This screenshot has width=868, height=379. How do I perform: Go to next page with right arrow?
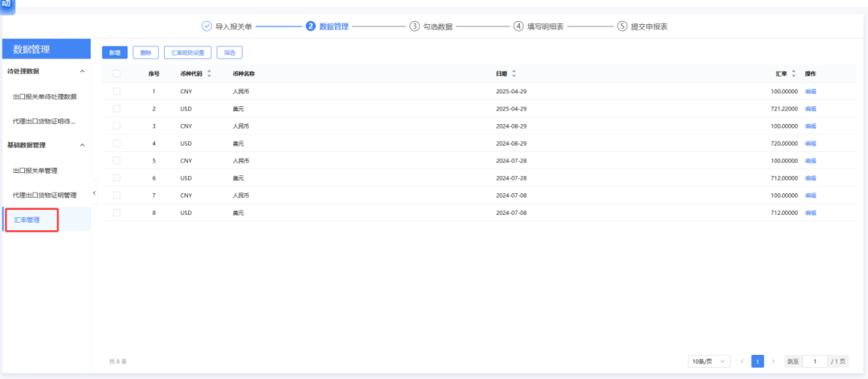tap(773, 361)
